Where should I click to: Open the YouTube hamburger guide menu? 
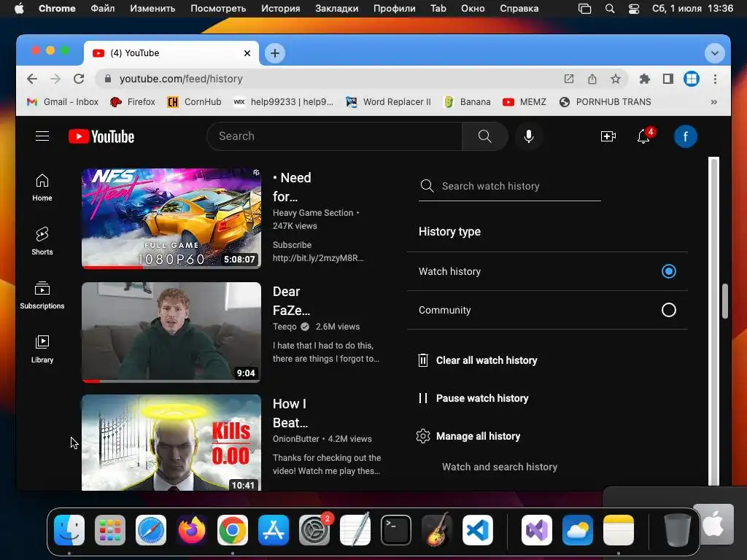click(x=42, y=136)
